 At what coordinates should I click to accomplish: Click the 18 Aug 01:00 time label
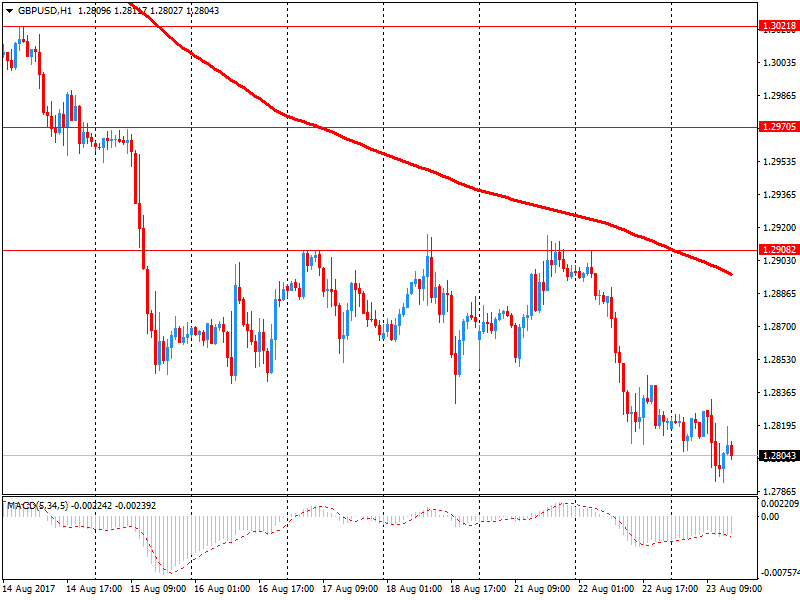414,589
